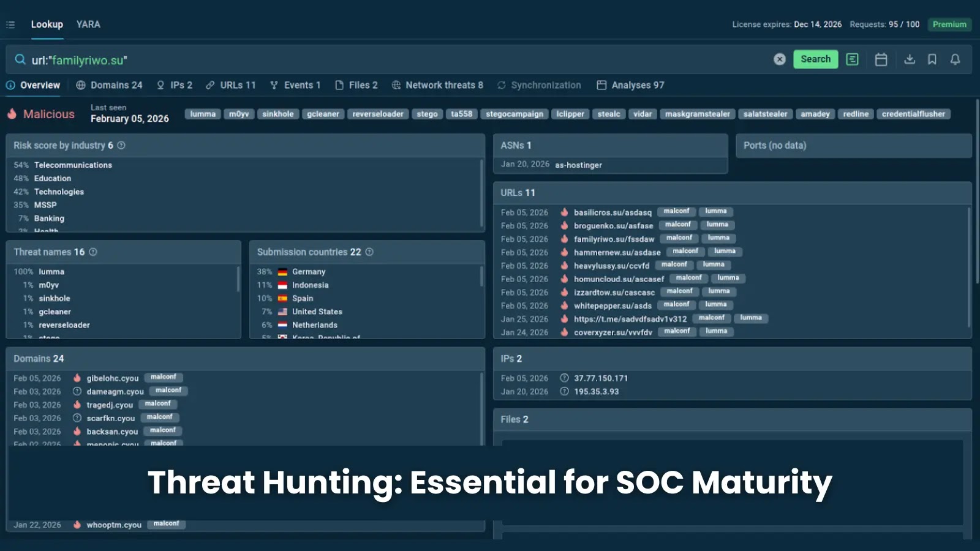This screenshot has width=980, height=551.
Task: Open the calendar date filter icon
Action: (881, 59)
